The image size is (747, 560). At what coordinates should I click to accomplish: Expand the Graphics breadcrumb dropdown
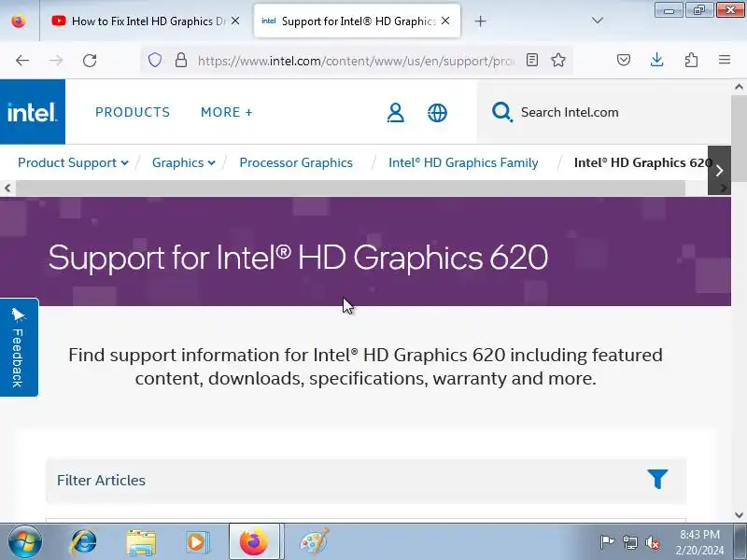(x=183, y=162)
